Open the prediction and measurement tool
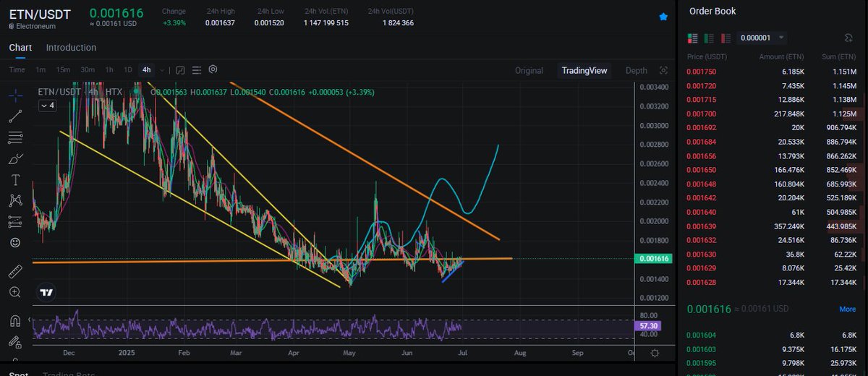Screen dimensions: 868x376 click(15, 221)
